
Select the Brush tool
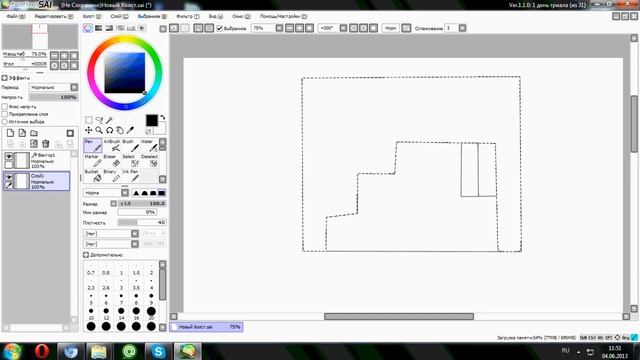[130, 145]
